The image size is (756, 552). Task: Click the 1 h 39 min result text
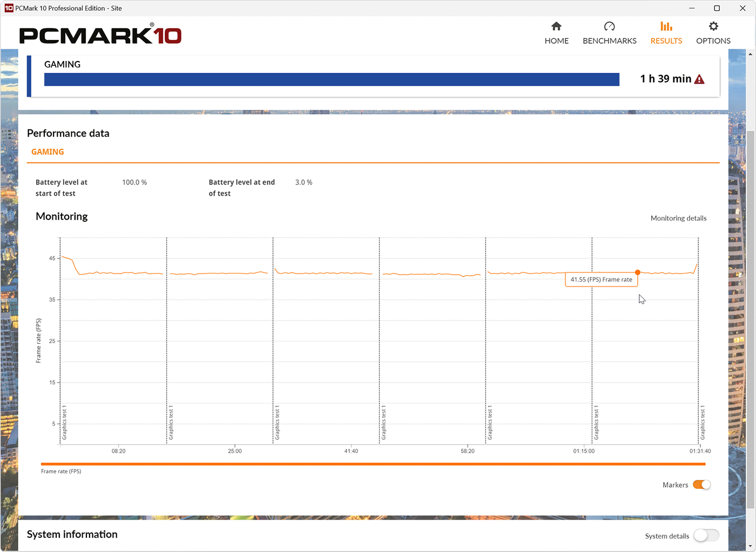[x=665, y=79]
